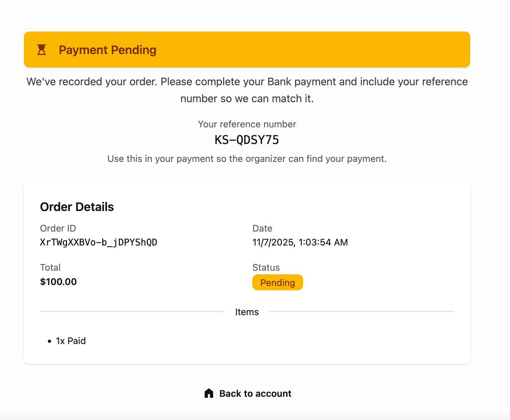Viewport: 510px width, 420px height.
Task: Click the 'Use this in your payment' hint
Action: [247, 159]
